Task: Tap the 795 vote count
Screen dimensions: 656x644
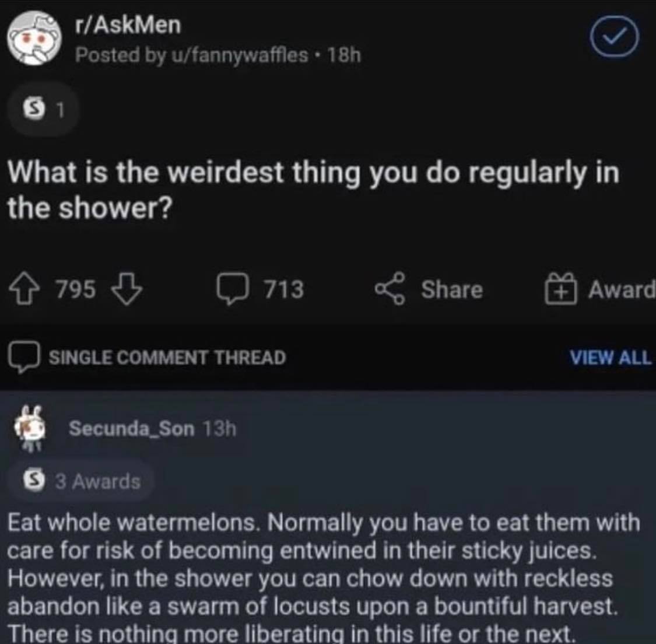Action: tap(76, 289)
